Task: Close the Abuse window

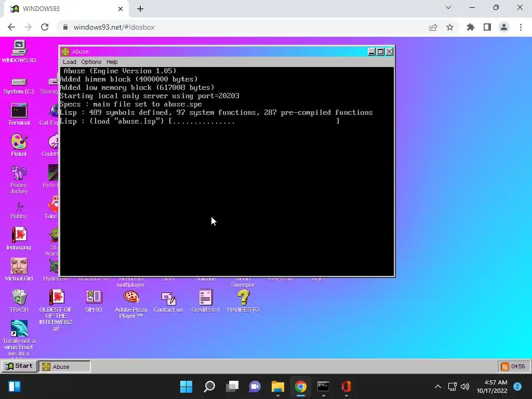Action: click(389, 51)
